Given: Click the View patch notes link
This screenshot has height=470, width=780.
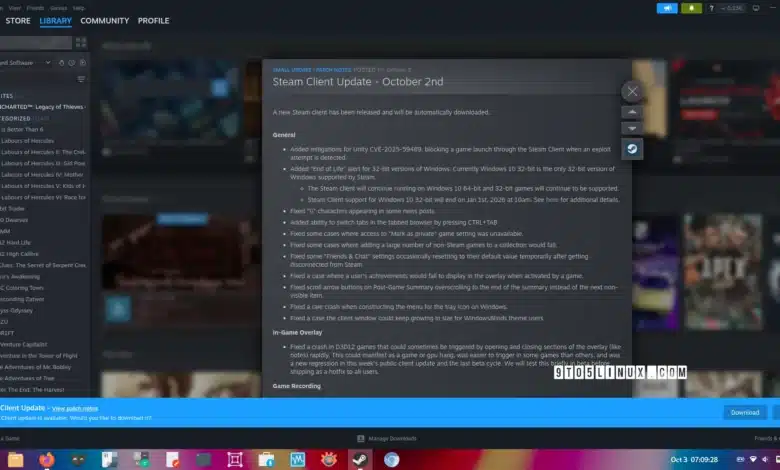Looking at the screenshot, I should pos(75,409).
